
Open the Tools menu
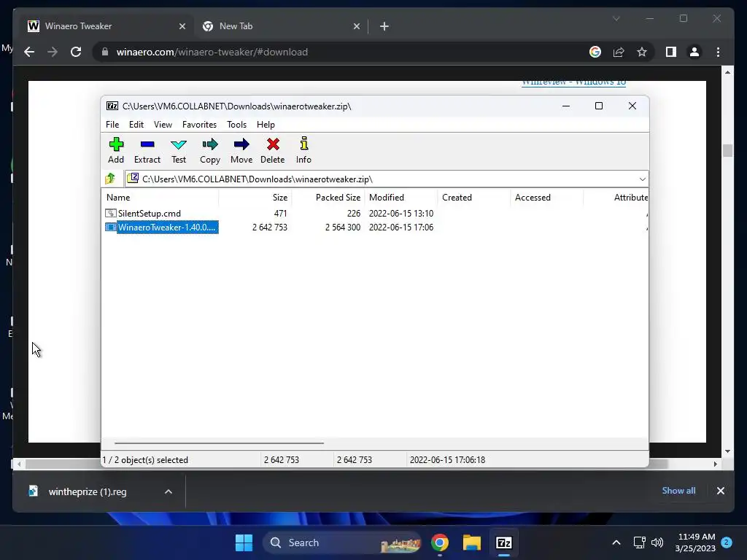click(237, 124)
